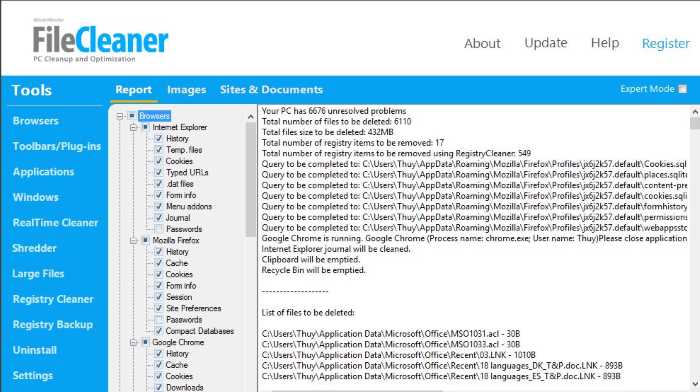The width and height of the screenshot is (700, 392).
Task: Uncheck Internet Explorer History
Action: (158, 138)
